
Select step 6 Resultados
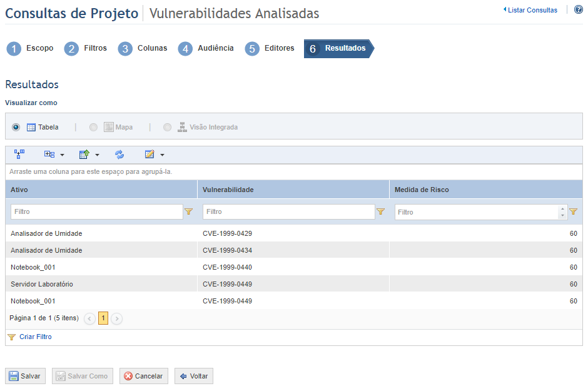pos(338,48)
